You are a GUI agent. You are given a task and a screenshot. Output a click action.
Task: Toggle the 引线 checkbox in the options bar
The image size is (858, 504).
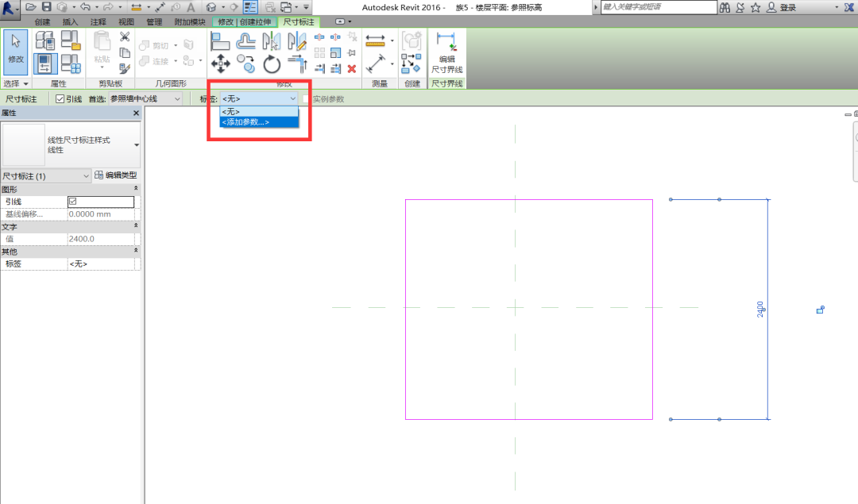point(60,99)
